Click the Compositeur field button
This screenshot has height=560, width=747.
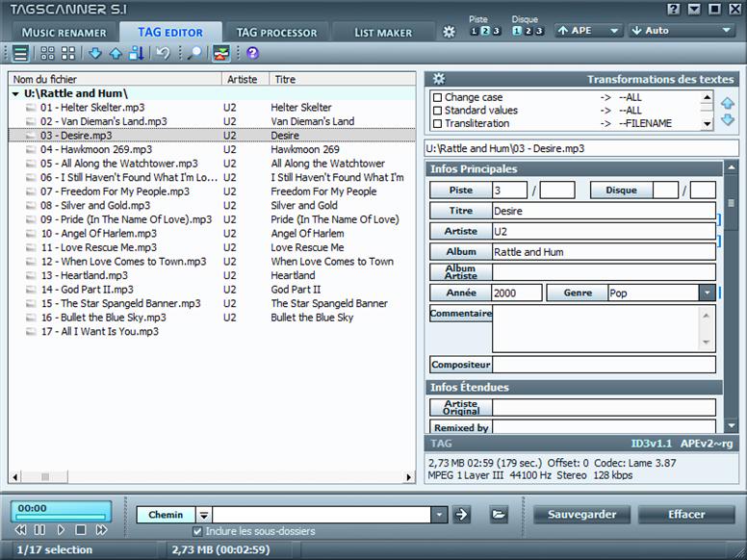[461, 365]
